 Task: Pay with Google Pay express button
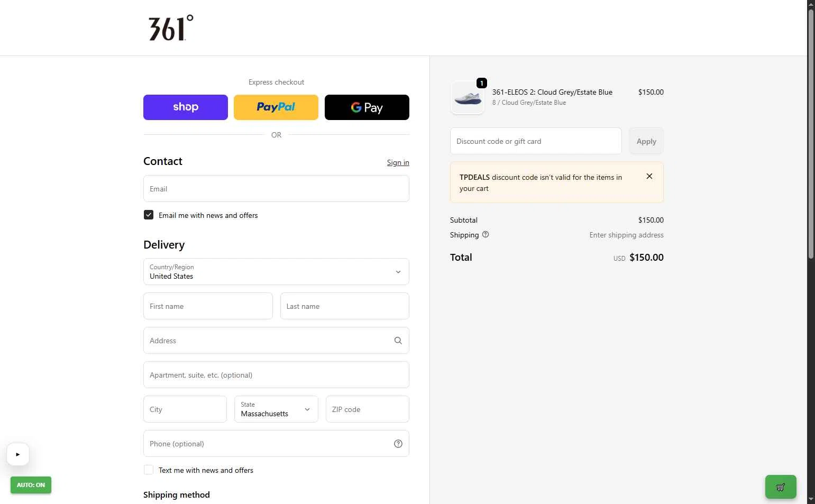pyautogui.click(x=367, y=107)
